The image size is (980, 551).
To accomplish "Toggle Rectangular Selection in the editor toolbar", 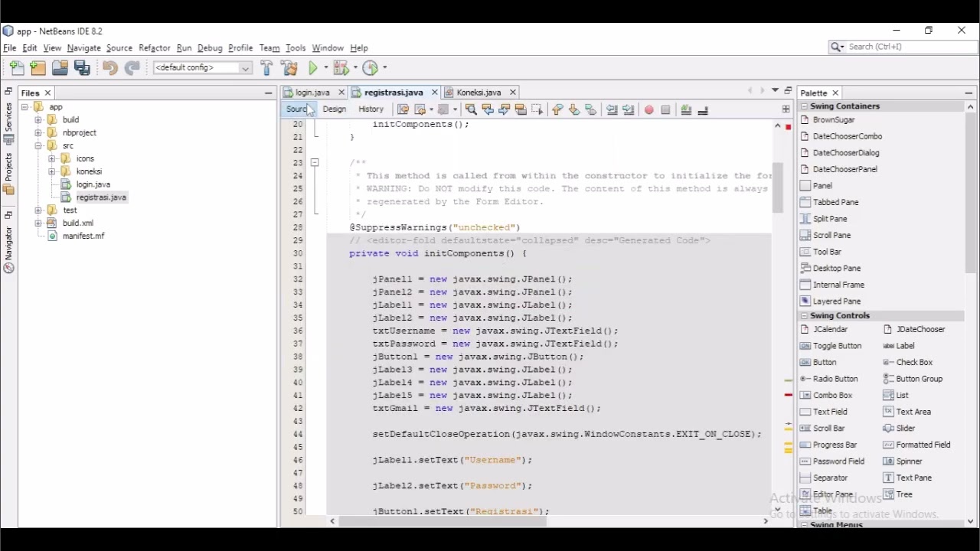I will click(x=538, y=110).
